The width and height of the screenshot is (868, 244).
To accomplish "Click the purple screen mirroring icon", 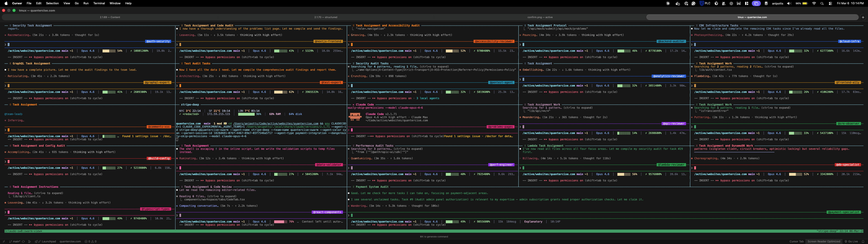I will click(x=757, y=3).
